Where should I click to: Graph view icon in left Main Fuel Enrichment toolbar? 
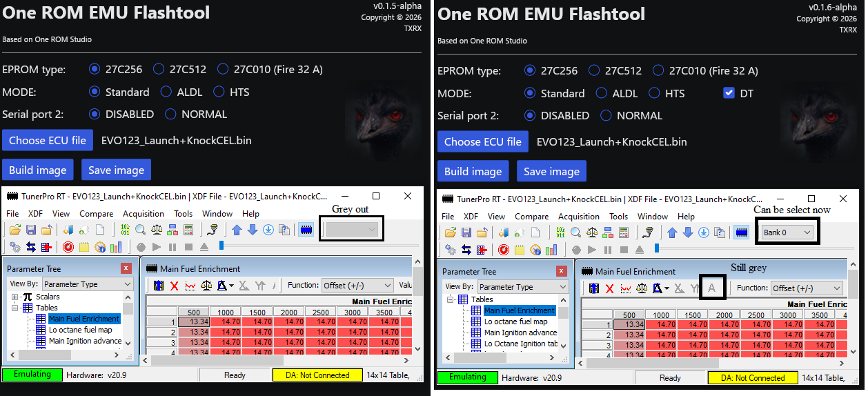[x=190, y=286]
